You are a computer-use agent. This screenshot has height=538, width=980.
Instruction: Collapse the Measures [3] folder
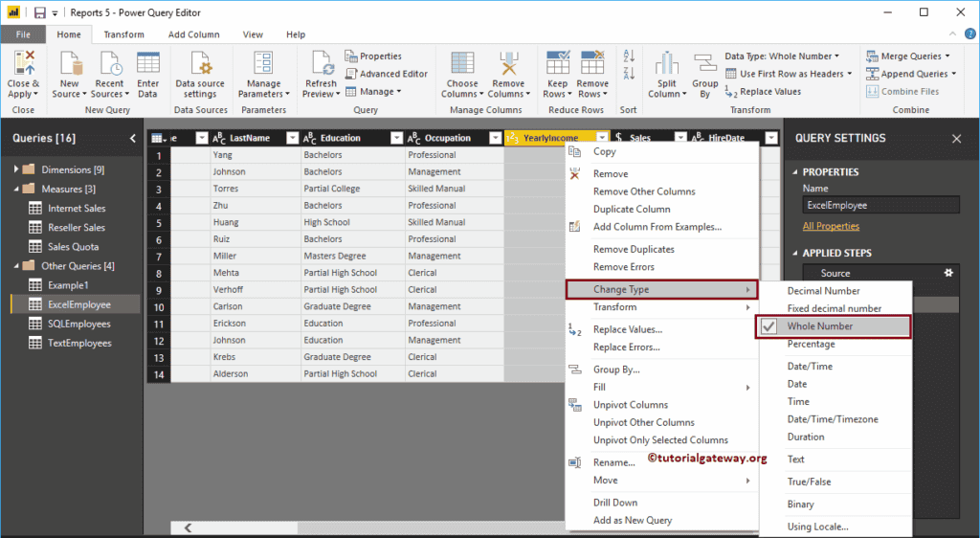click(16, 189)
